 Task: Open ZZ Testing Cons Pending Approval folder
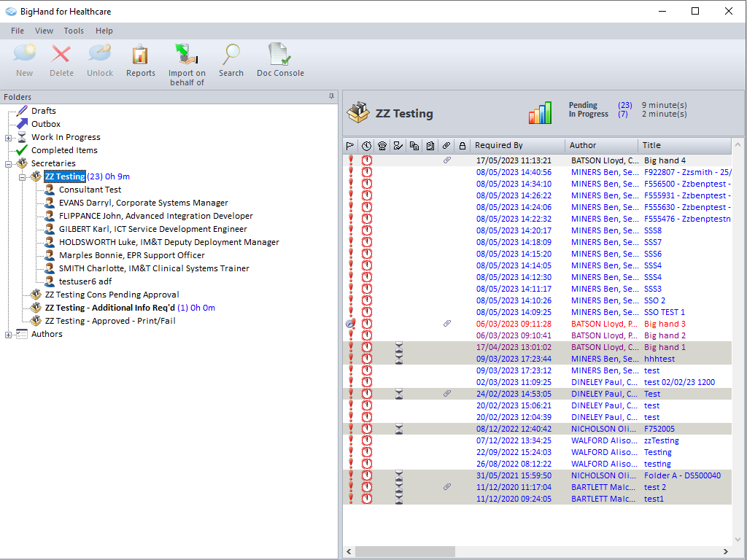coord(112,295)
